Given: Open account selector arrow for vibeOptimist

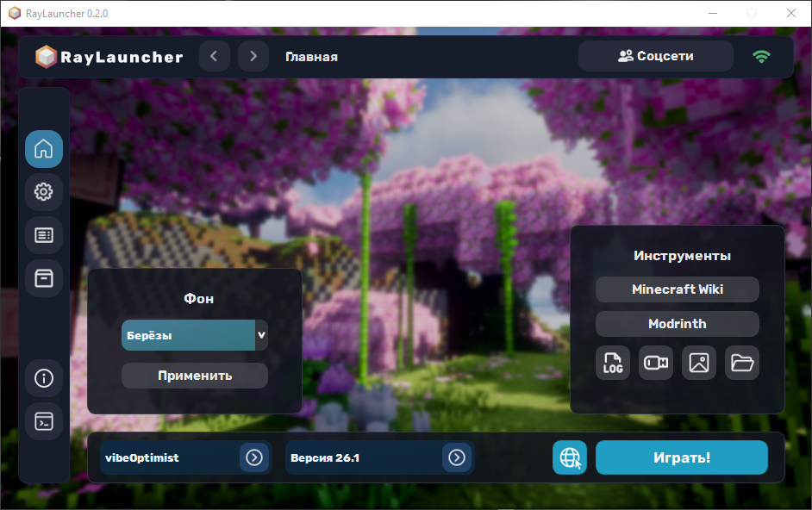Looking at the screenshot, I should (x=254, y=457).
